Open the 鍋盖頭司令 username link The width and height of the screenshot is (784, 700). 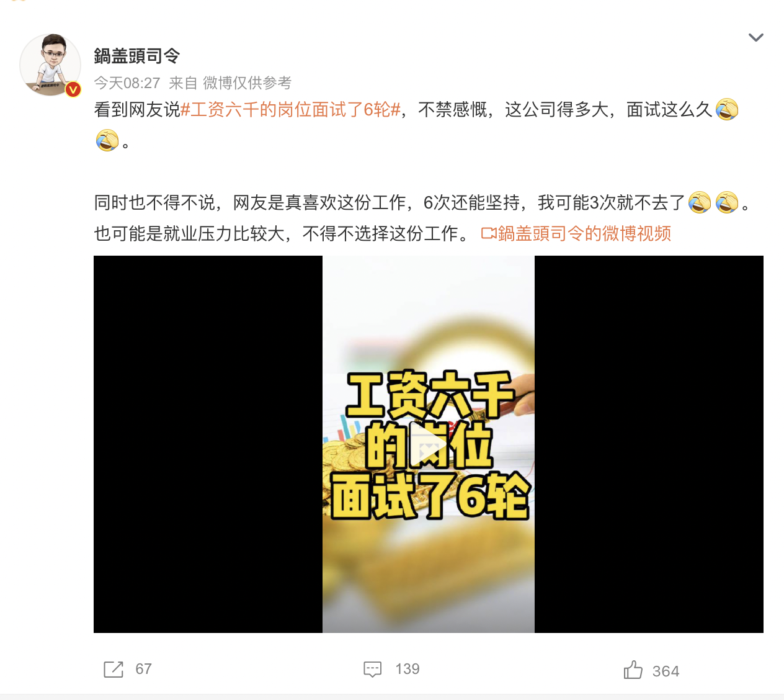137,56
